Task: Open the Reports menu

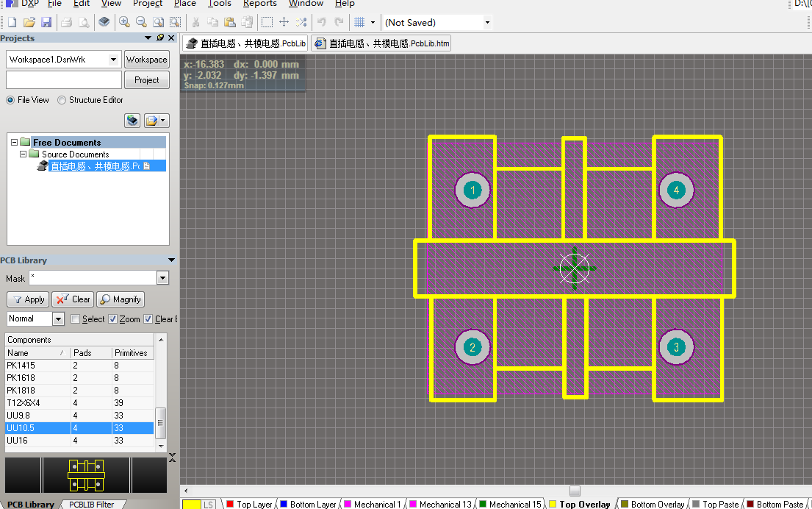Action: (x=260, y=3)
